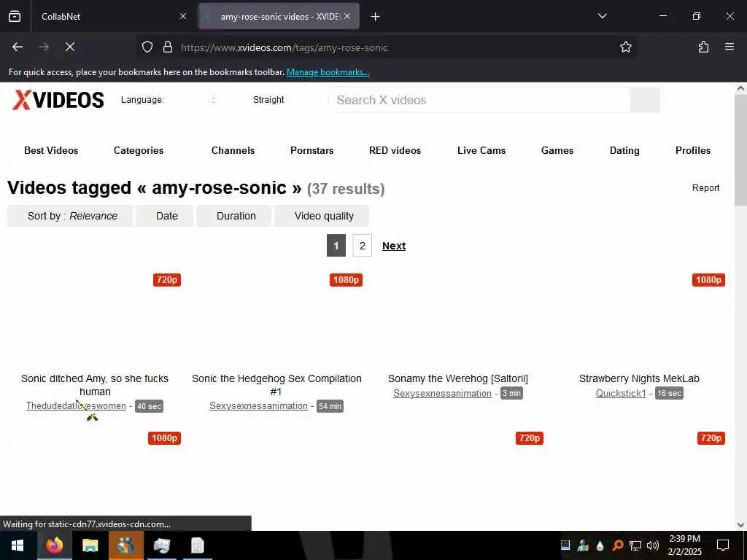Viewport: 747px width, 560px height.
Task: Expand the Date filter dropdown
Action: point(164,216)
